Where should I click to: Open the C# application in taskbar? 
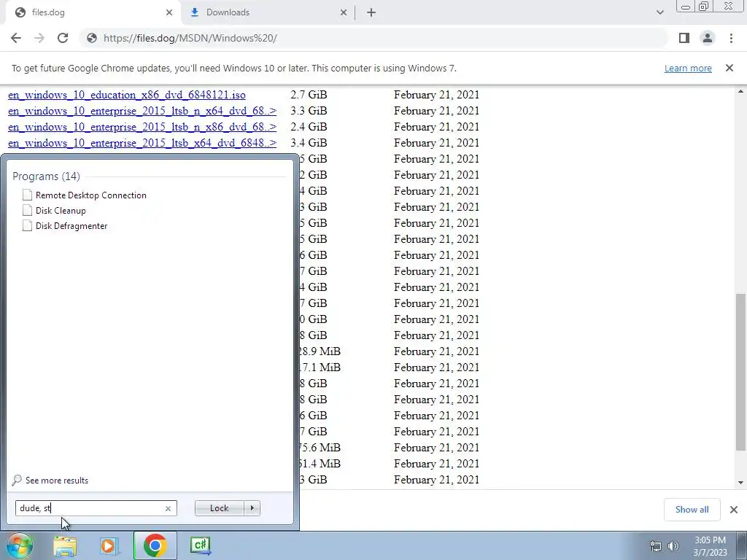pos(200,545)
